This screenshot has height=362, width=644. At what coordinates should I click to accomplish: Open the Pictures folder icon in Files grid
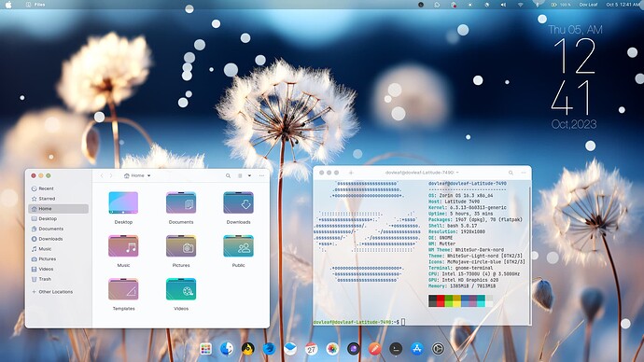[x=181, y=246]
